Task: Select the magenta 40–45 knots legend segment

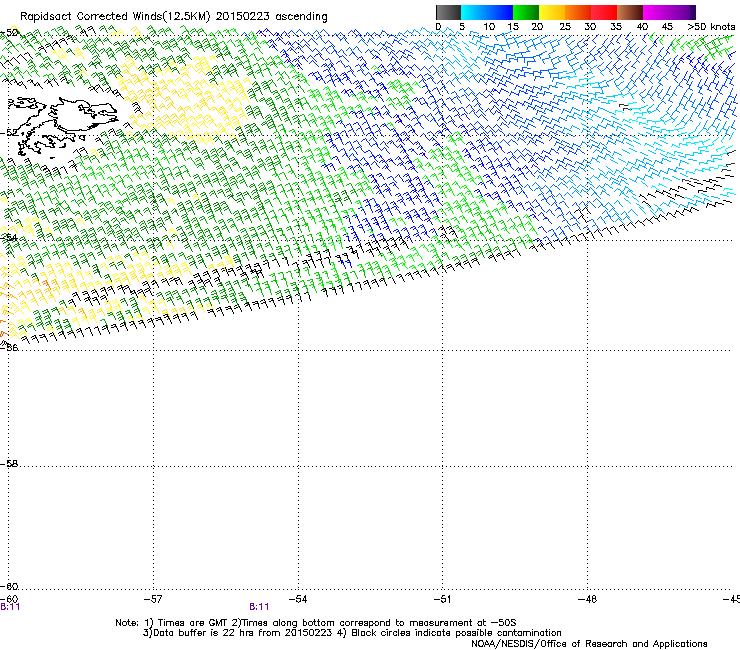Action: coord(656,12)
